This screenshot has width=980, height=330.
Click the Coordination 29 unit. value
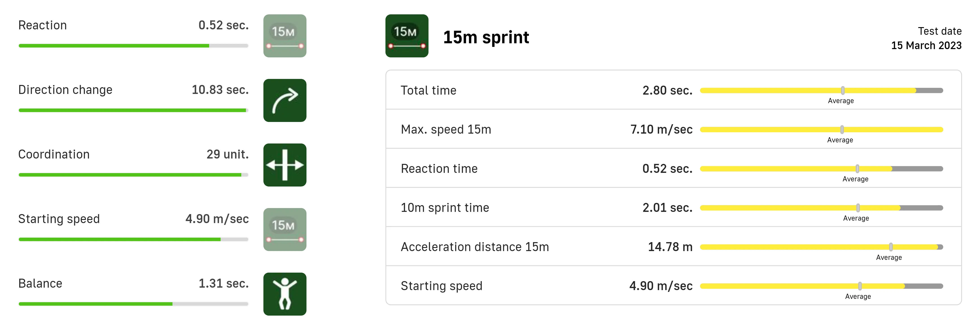(x=227, y=154)
